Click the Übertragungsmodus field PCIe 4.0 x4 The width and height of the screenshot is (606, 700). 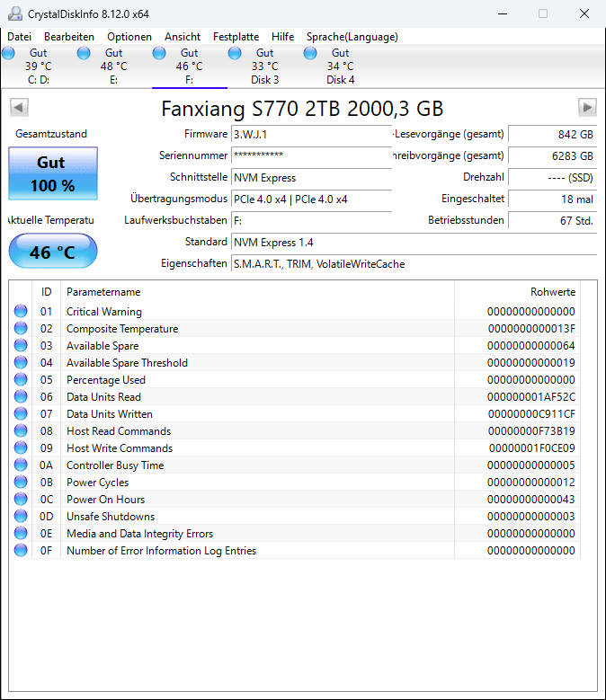click(311, 199)
